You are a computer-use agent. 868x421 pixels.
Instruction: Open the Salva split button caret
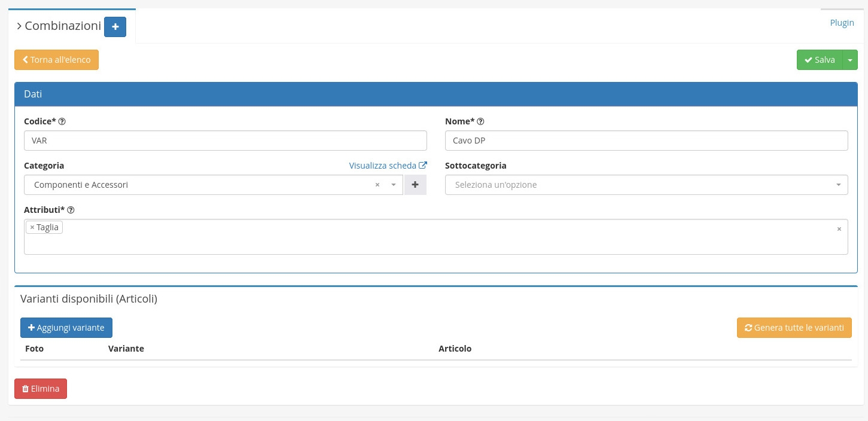point(850,60)
